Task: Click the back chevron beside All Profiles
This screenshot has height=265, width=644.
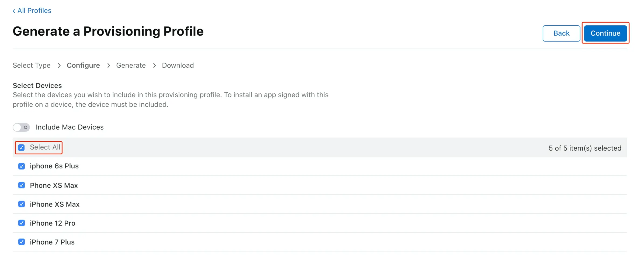Action: click(14, 11)
